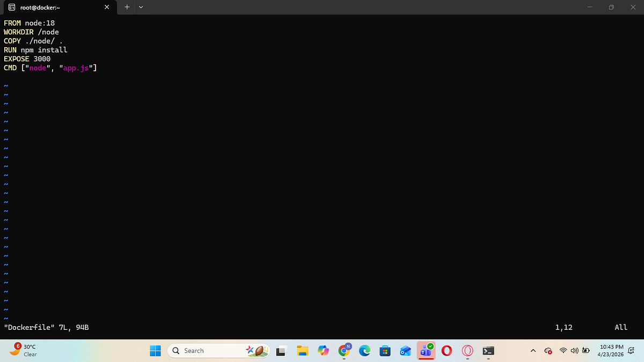Click the COPY keyword
Screen dimensions: 644x362
(12, 41)
